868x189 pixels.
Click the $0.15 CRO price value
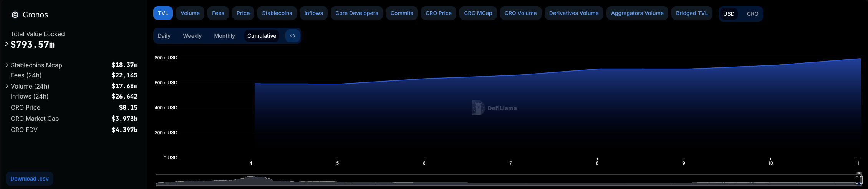coord(128,107)
